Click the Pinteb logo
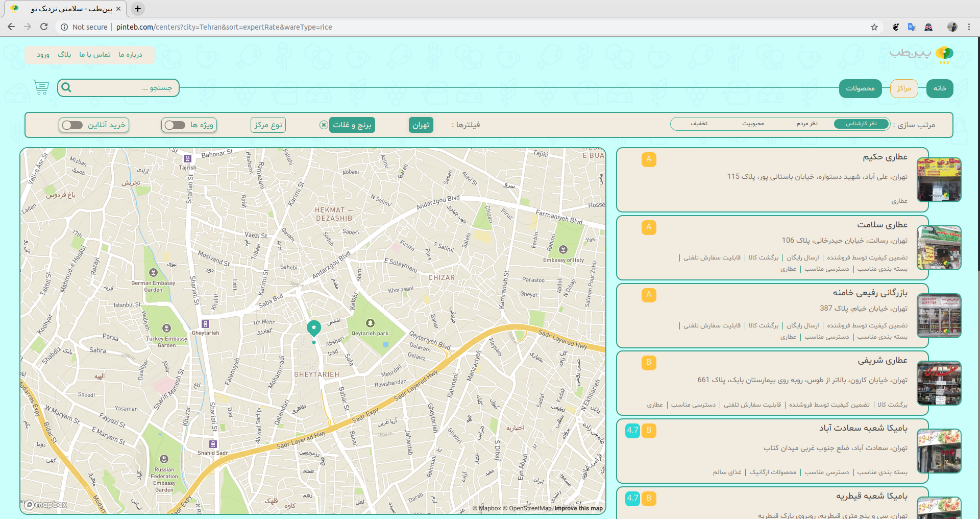The height and width of the screenshot is (519, 980). 921,54
